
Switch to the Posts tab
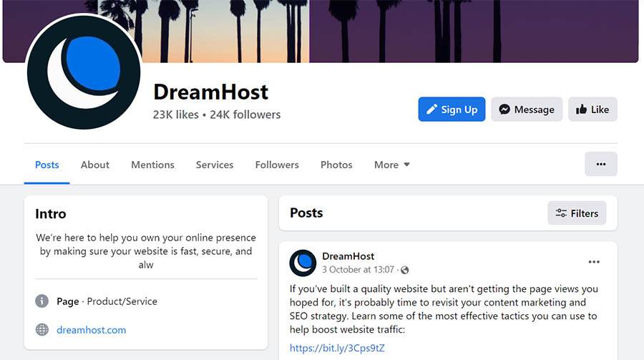coord(47,165)
